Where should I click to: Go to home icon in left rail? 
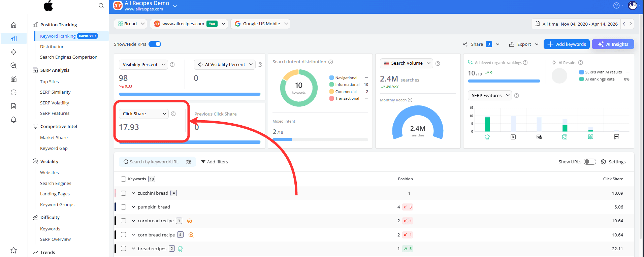pyautogui.click(x=13, y=25)
